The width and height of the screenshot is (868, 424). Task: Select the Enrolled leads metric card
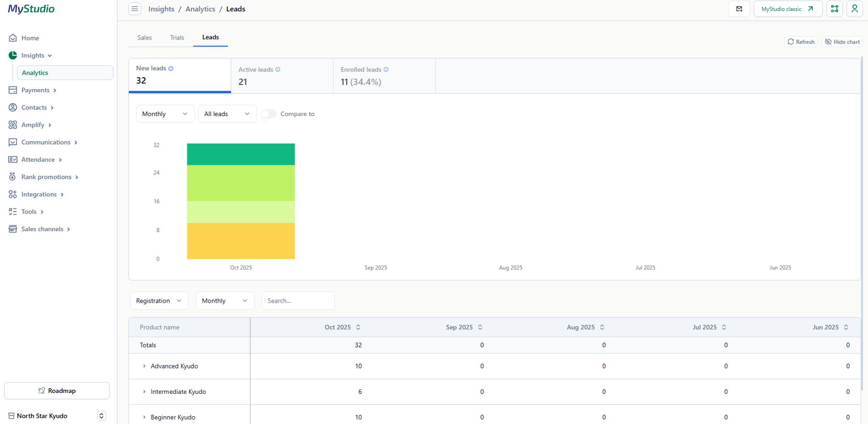(x=385, y=76)
